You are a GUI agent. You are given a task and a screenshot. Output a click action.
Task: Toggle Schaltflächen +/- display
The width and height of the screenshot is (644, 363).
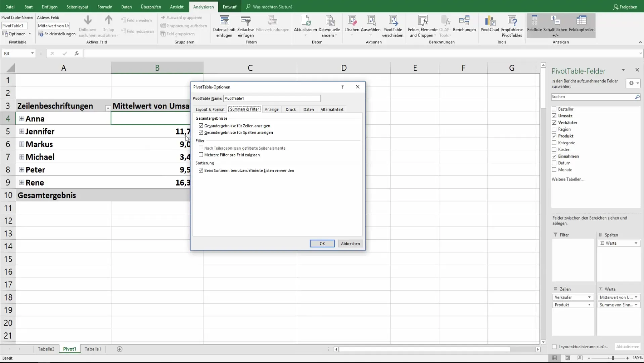point(555,26)
